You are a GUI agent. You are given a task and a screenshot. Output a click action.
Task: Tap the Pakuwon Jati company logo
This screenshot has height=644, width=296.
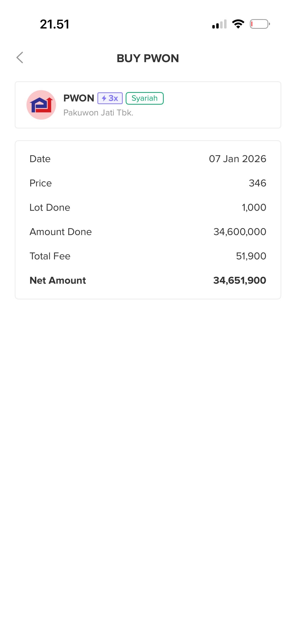[x=41, y=105]
